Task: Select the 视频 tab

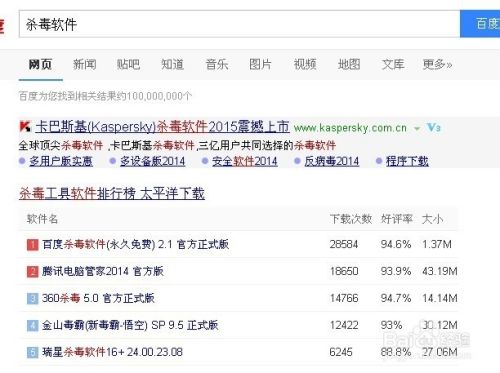Action: click(305, 64)
